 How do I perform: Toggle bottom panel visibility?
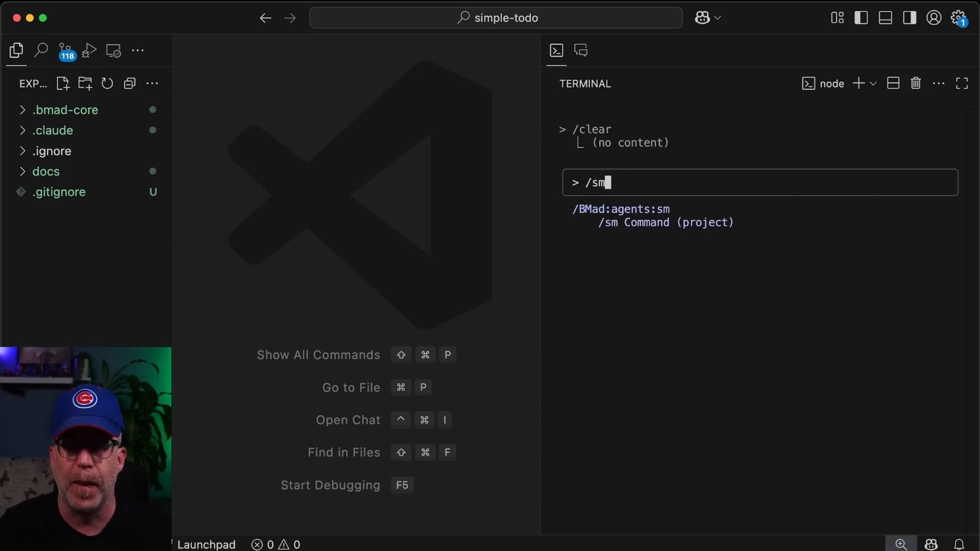point(885,18)
